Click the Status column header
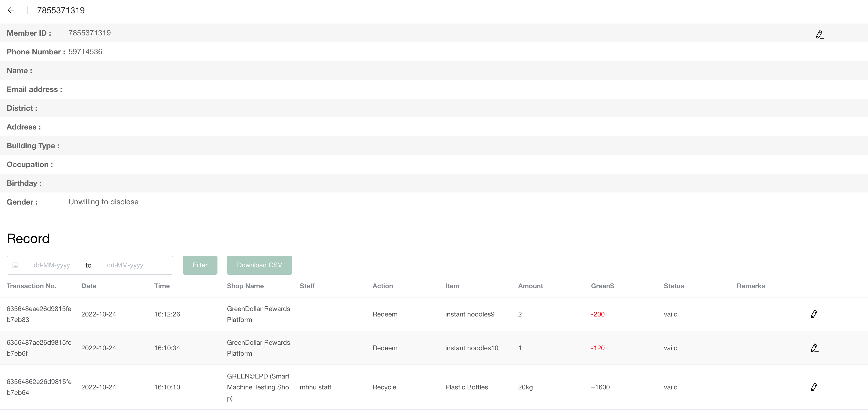Image resolution: width=868 pixels, height=412 pixels. click(x=674, y=286)
